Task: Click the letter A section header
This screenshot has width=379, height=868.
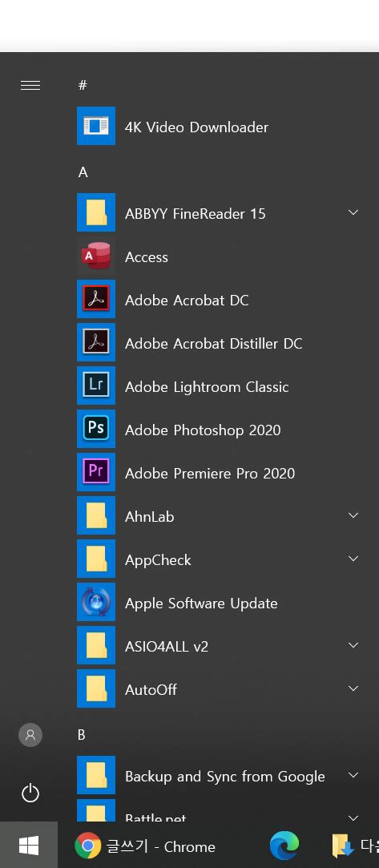Action: coord(83,172)
